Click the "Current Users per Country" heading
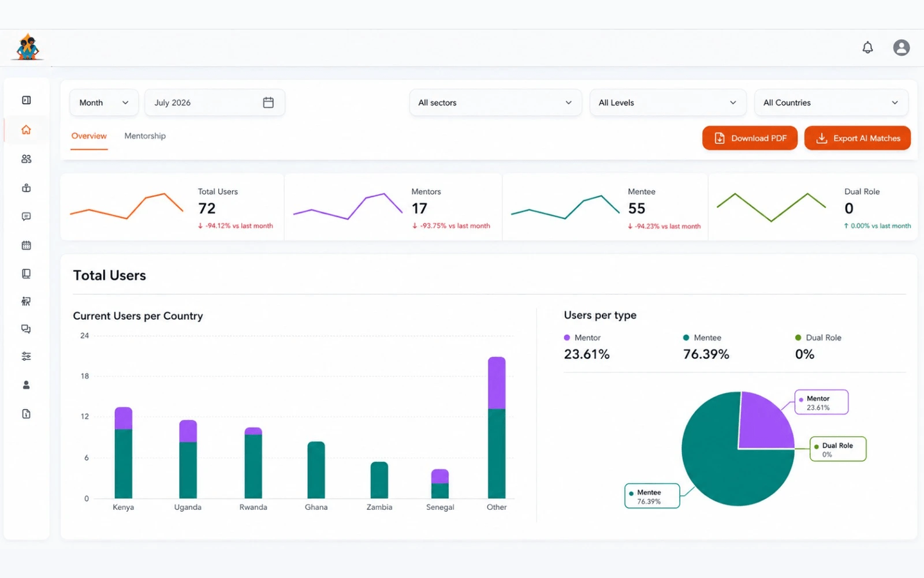This screenshot has width=924, height=578. click(138, 316)
